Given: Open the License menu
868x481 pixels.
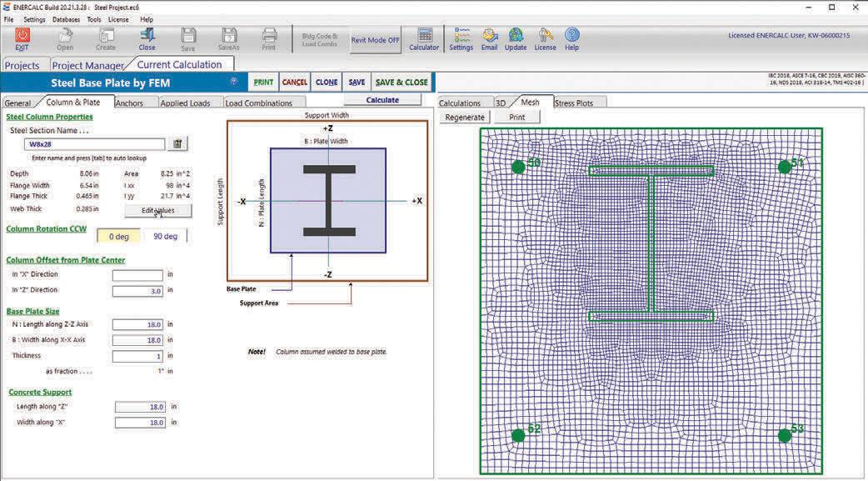Looking at the screenshot, I should pos(118,19).
